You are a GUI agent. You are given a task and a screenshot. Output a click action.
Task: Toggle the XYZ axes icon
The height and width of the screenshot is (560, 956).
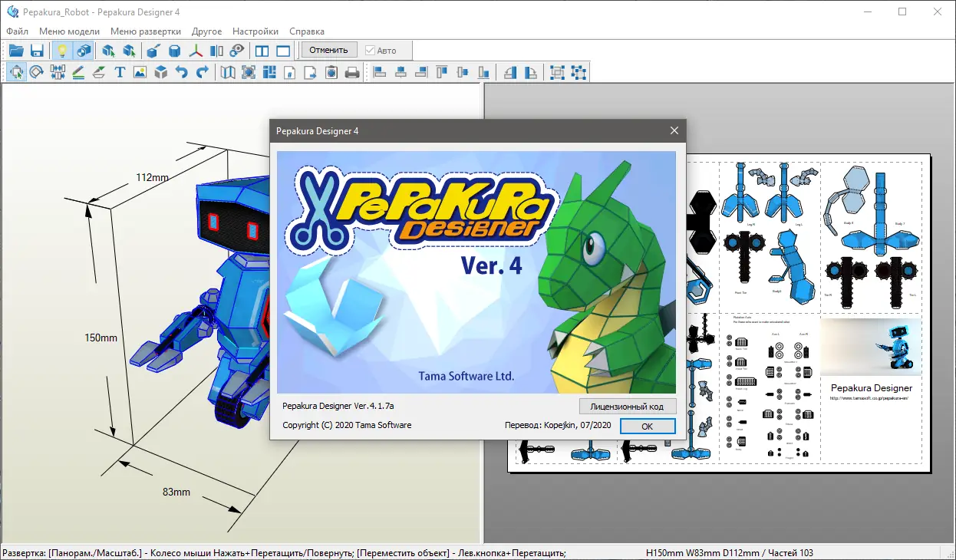click(x=196, y=51)
